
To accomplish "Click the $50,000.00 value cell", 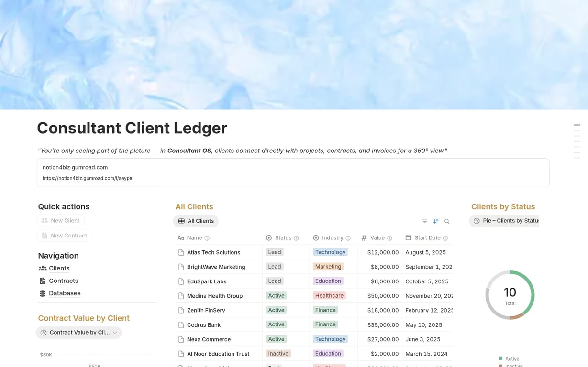I will (383, 296).
